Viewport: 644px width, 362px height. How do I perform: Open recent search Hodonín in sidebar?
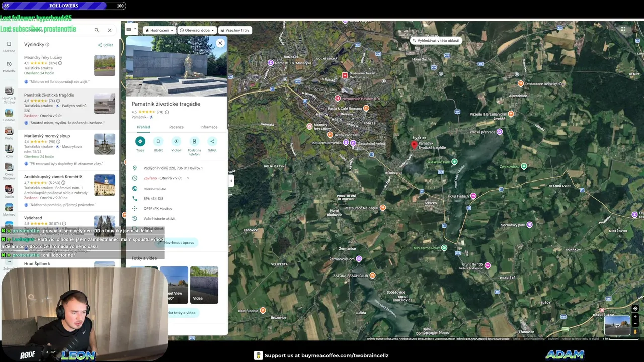(x=9, y=116)
